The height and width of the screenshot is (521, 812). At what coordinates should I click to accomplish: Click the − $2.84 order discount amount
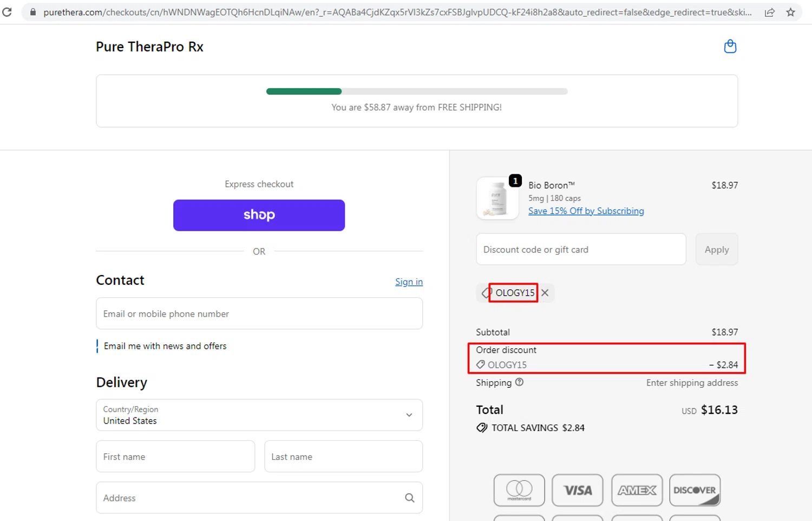[x=724, y=365]
